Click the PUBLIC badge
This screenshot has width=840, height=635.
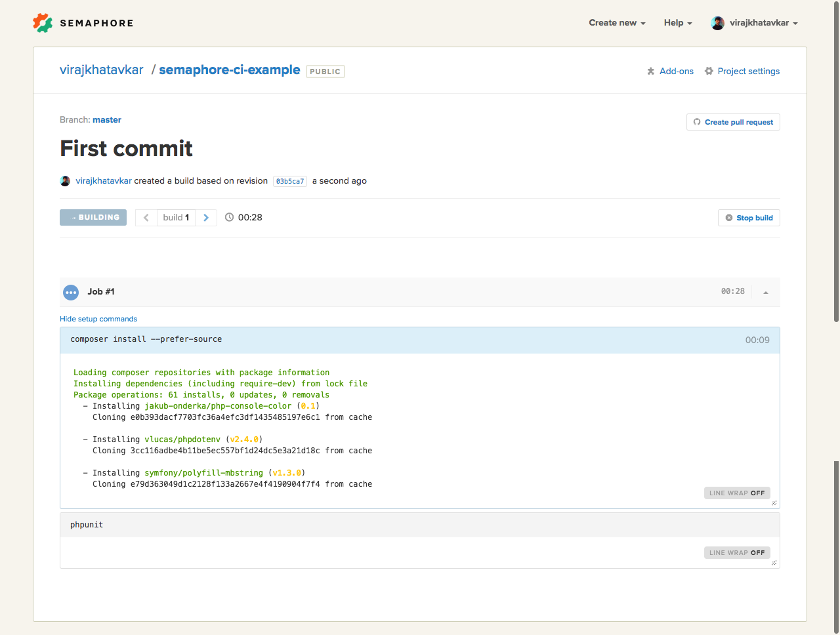click(x=325, y=72)
